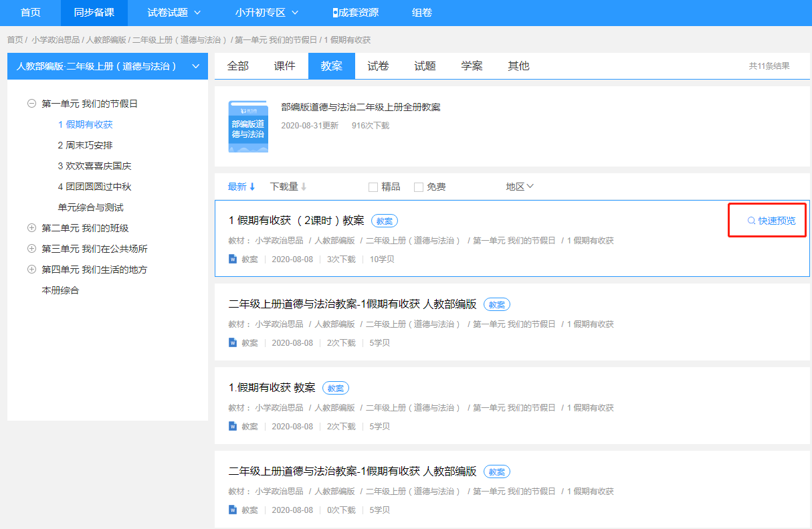This screenshot has height=529, width=812.
Task: Click the Word icon of 1.假期有收获 教案
Action: click(x=233, y=426)
